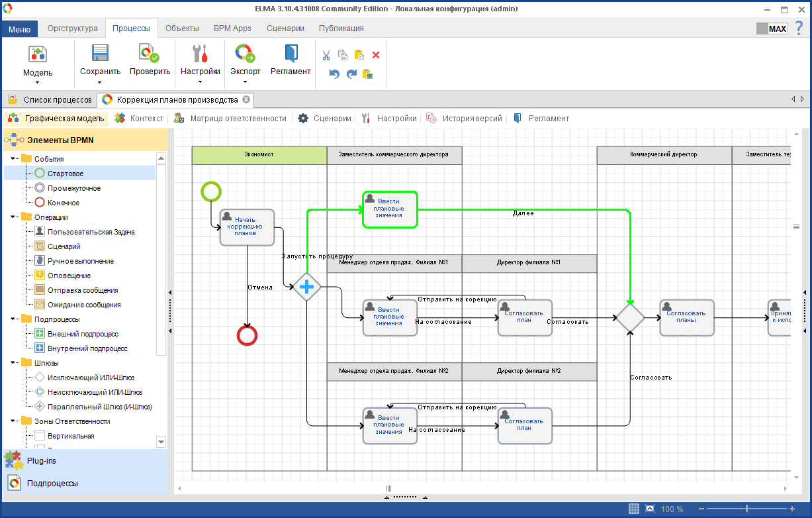812x518 pixels.
Task: Open the Plug-ins panel section
Action: point(42,460)
